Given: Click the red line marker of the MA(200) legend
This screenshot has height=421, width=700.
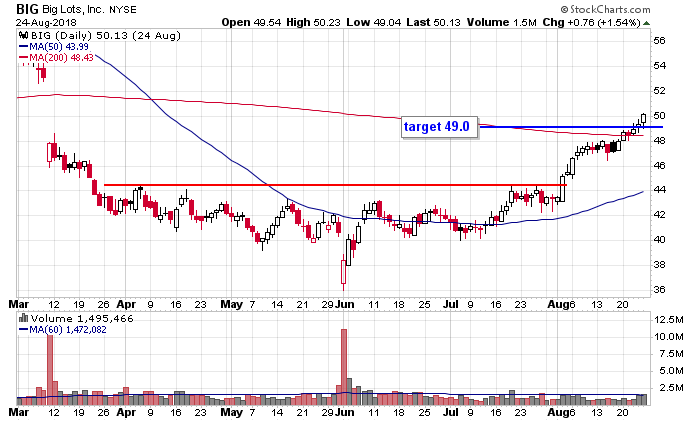Looking at the screenshot, I should tap(24, 58).
